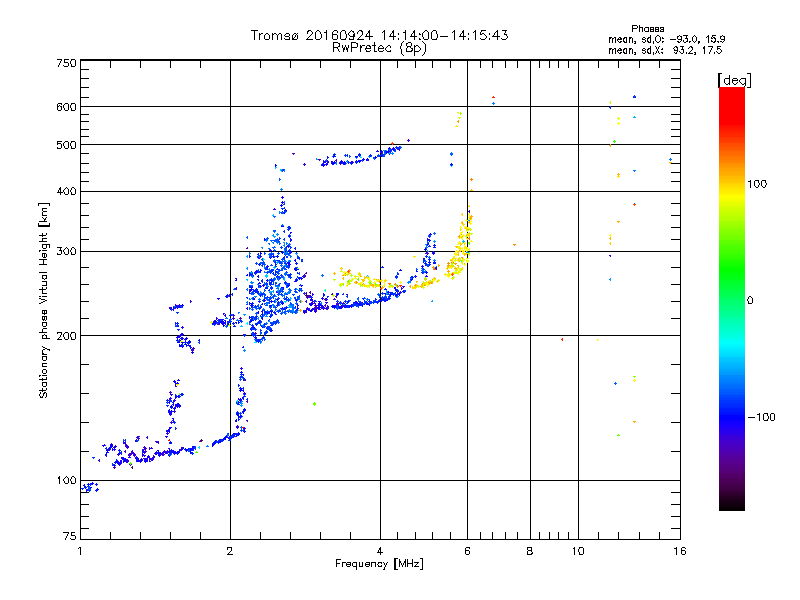Screen dimensions: 800x600
Task: Click the 'mean, sd,O: -93.0, 15.9' statistic
Action: click(x=666, y=39)
